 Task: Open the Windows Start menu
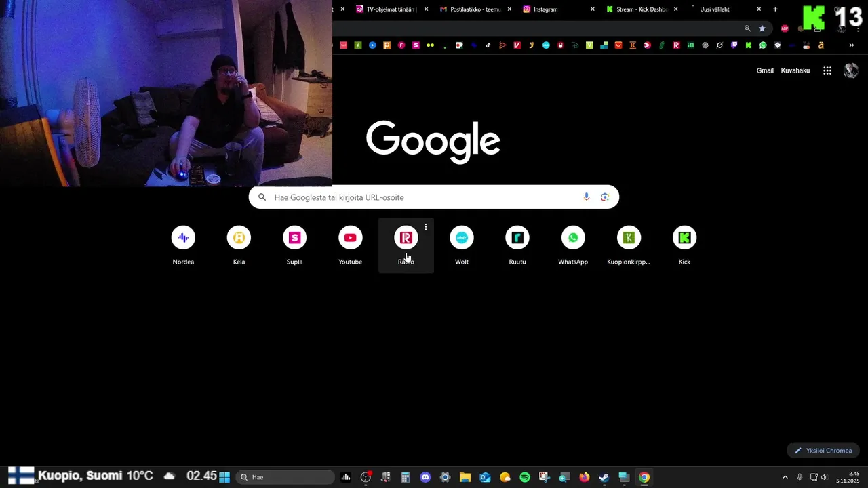click(224, 477)
